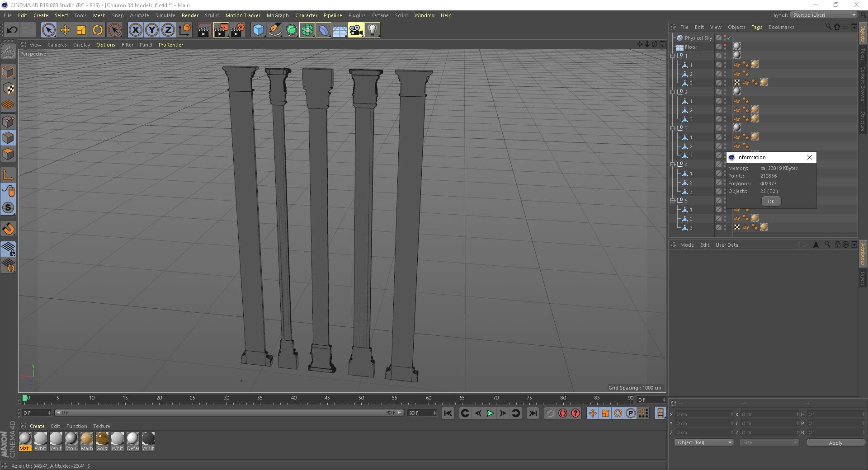Add a Subdivision Surface generator

click(x=291, y=30)
